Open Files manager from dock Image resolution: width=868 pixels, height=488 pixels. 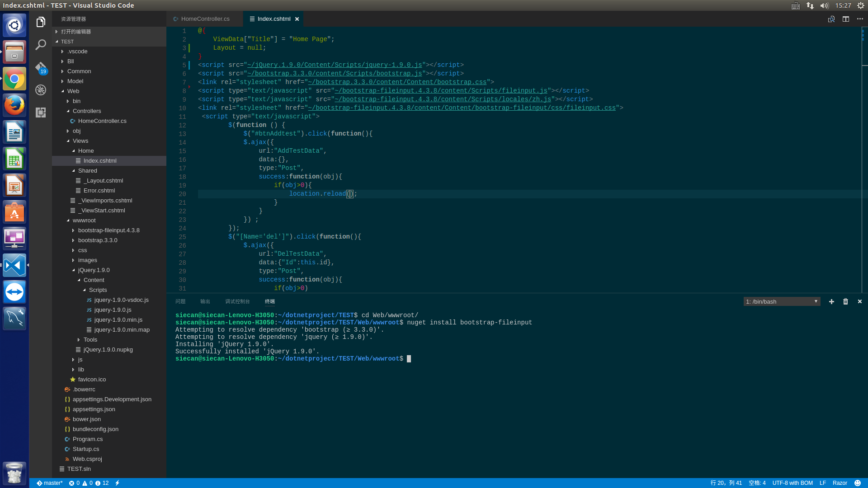pyautogui.click(x=14, y=52)
